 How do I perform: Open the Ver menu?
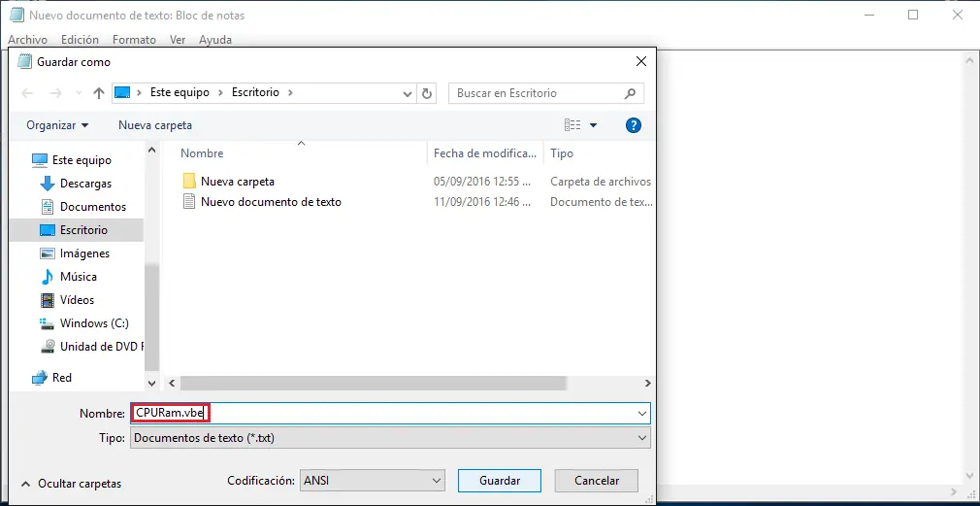click(178, 40)
